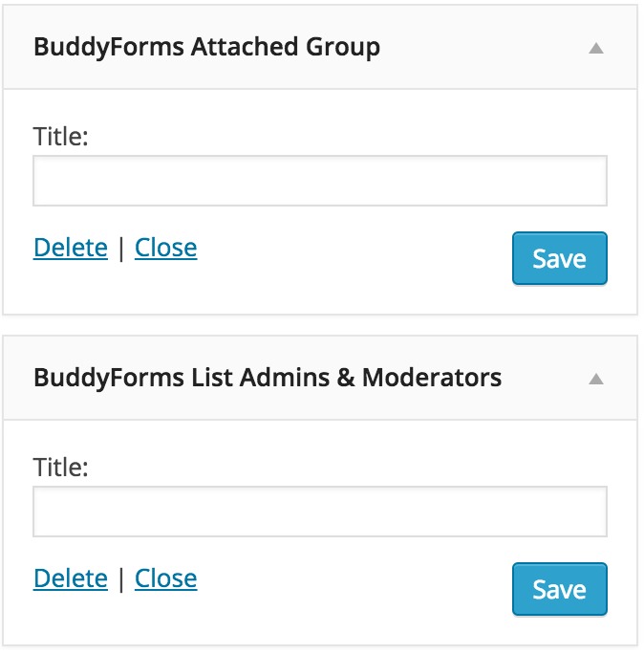The height and width of the screenshot is (654, 644).
Task: Close the List Admins & Moderators widget
Action: (166, 578)
